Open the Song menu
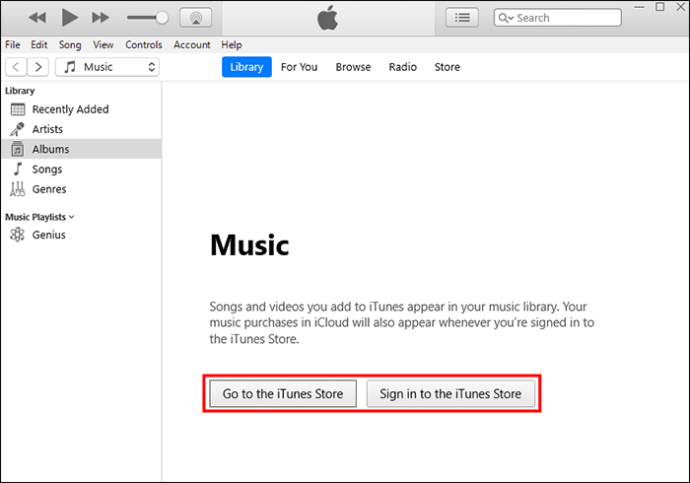 click(x=70, y=44)
